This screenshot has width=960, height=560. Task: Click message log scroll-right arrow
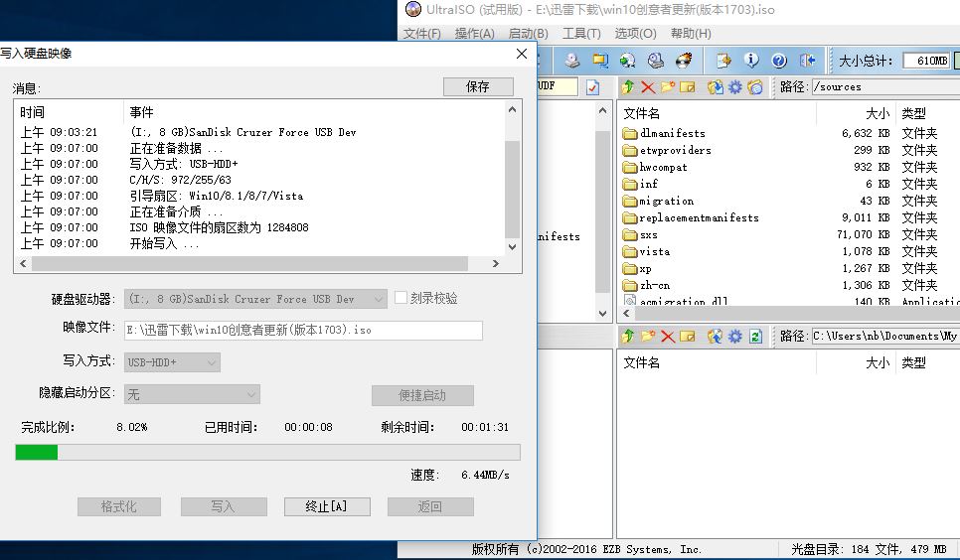(495, 264)
